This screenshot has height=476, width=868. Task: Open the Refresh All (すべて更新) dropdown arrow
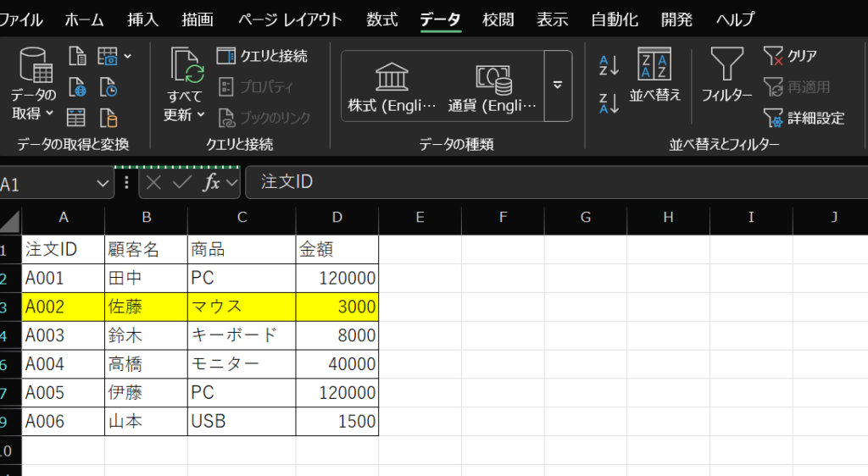202,114
